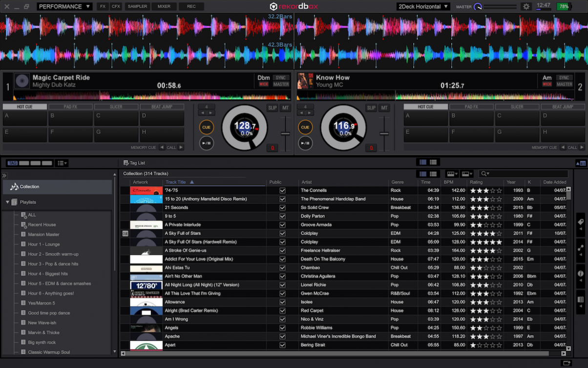Viewport: 588px width, 368px height.
Task: Show the CFX panel
Action: pyautogui.click(x=116, y=6)
